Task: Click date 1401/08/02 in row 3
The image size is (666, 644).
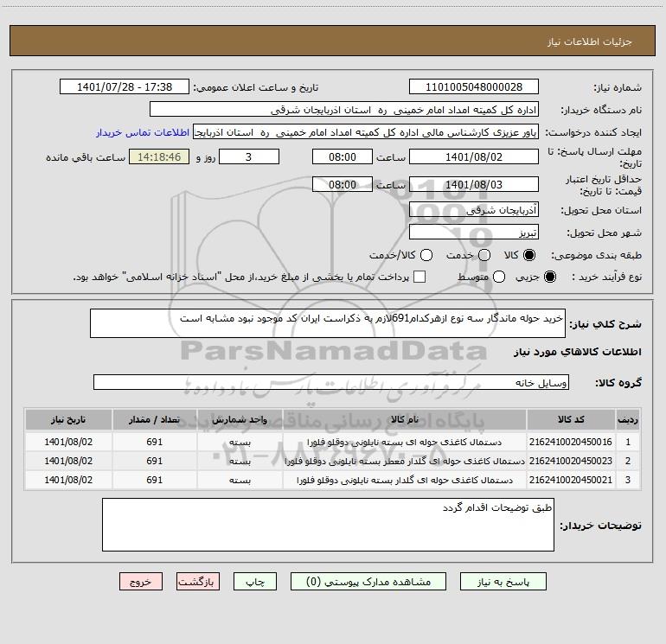Action: pos(68,480)
